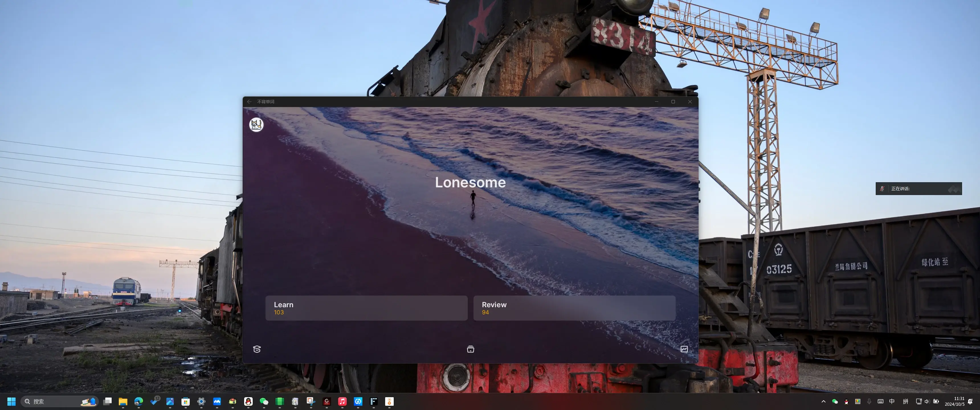Toggle the 中 Chinese input mode indicator

(x=892, y=401)
